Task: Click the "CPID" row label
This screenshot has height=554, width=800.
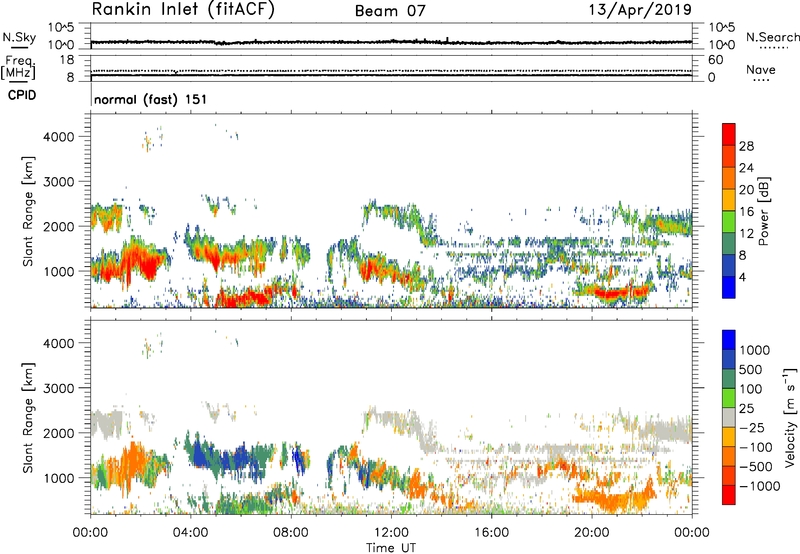Action: pyautogui.click(x=22, y=95)
